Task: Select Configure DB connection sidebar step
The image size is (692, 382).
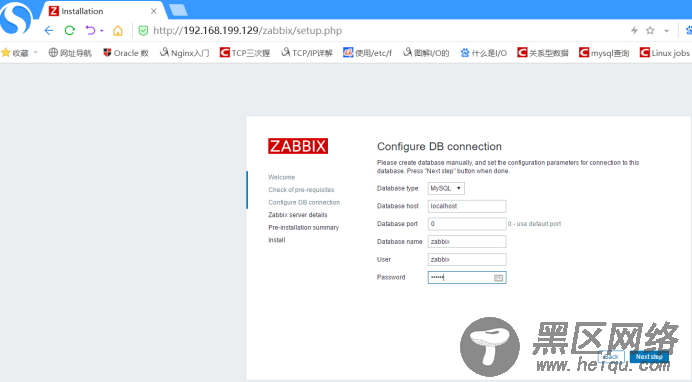Action: click(304, 202)
